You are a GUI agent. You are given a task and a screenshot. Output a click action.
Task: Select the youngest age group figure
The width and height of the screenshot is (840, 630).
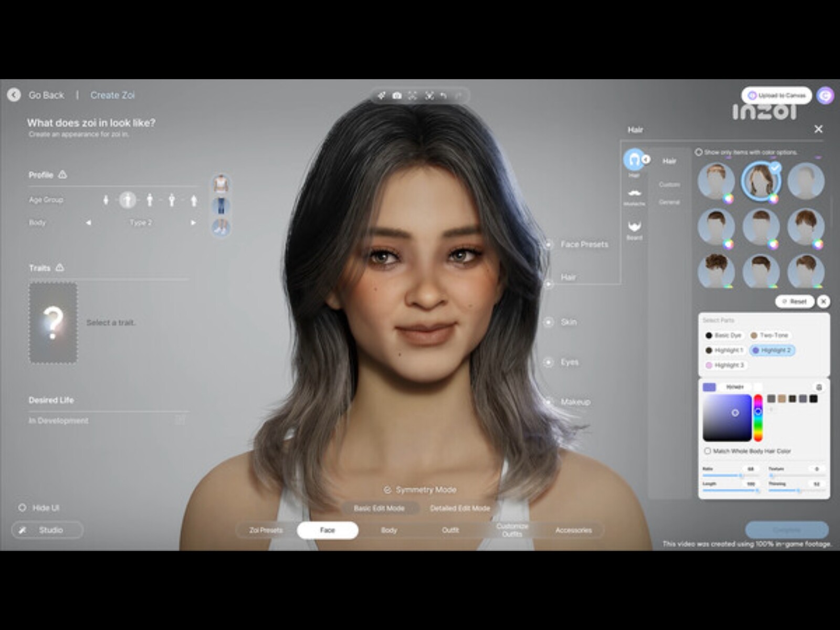tap(106, 200)
